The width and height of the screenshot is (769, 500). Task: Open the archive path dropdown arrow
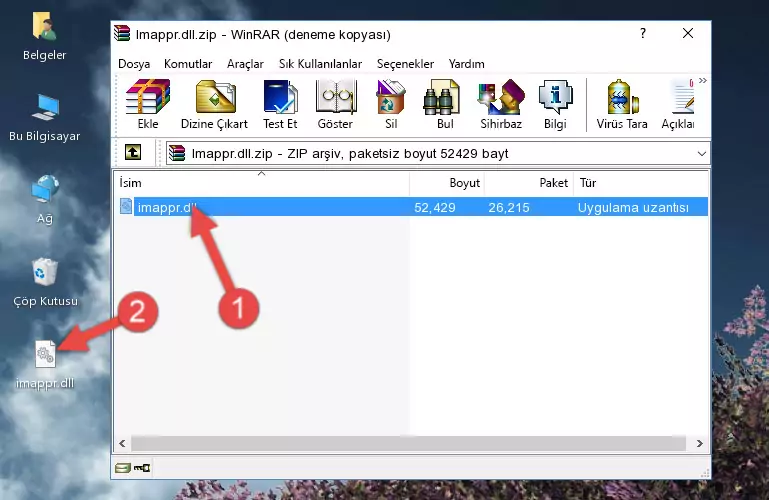coord(701,153)
